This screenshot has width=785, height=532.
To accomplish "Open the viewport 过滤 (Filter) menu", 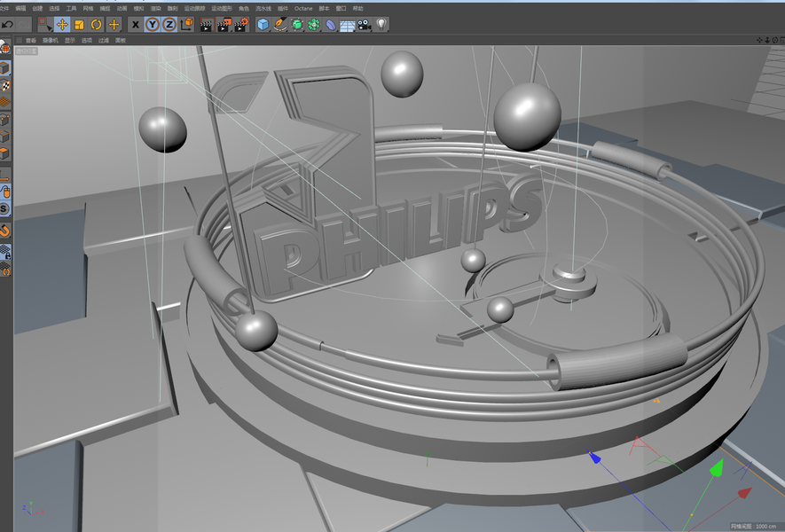I will coord(104,41).
